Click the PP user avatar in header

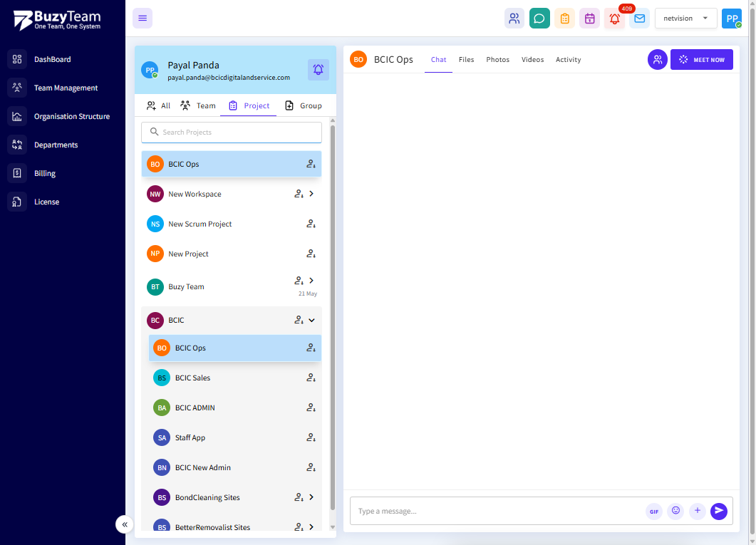click(x=731, y=19)
